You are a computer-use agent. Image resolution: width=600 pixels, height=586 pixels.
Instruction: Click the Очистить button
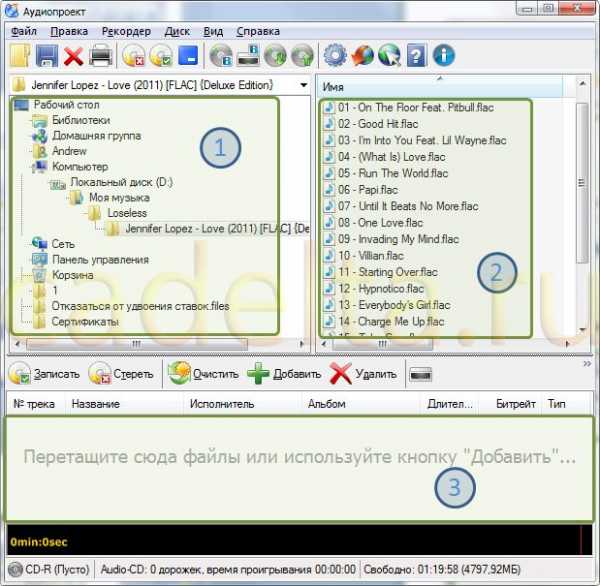tap(204, 374)
